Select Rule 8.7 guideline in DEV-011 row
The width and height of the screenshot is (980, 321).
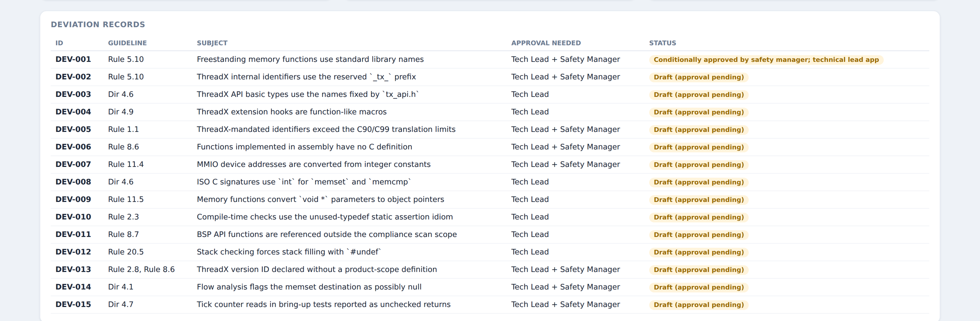123,235
